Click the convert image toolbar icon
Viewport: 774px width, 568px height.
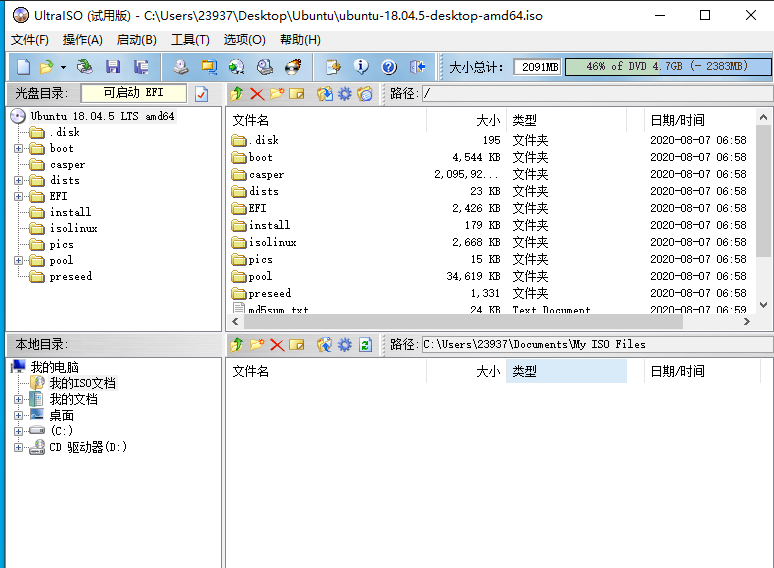237,67
